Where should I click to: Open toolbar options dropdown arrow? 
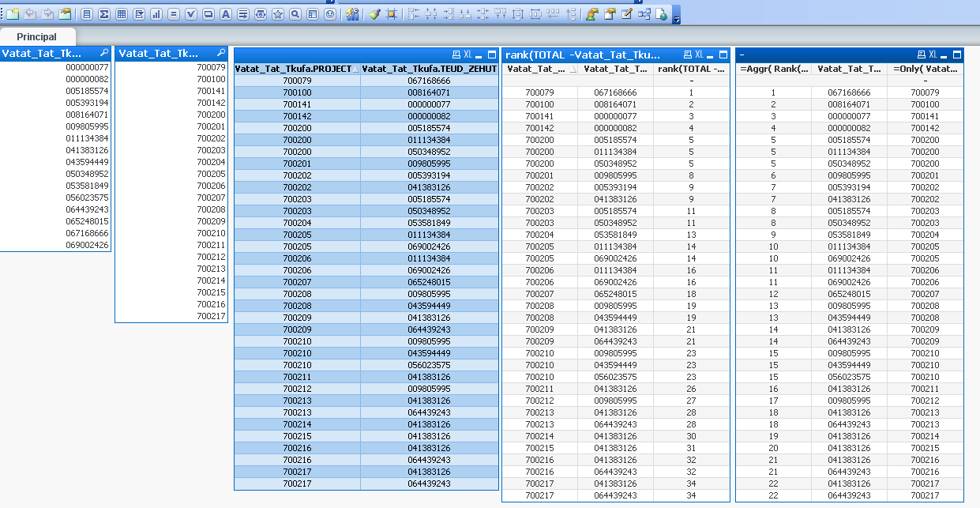[x=677, y=19]
